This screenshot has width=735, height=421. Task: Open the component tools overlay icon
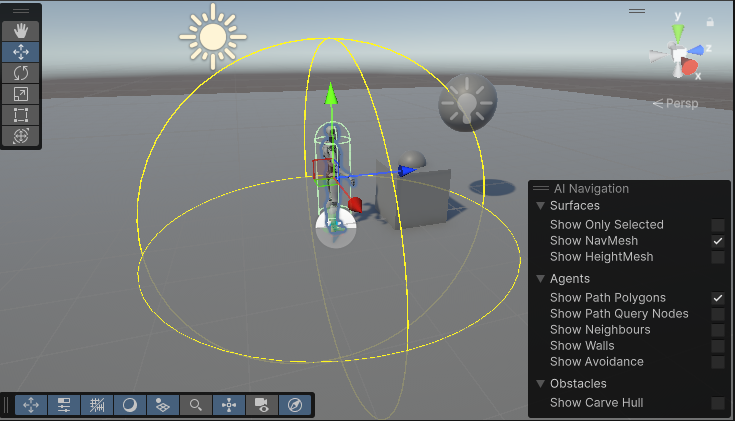(x=64, y=405)
